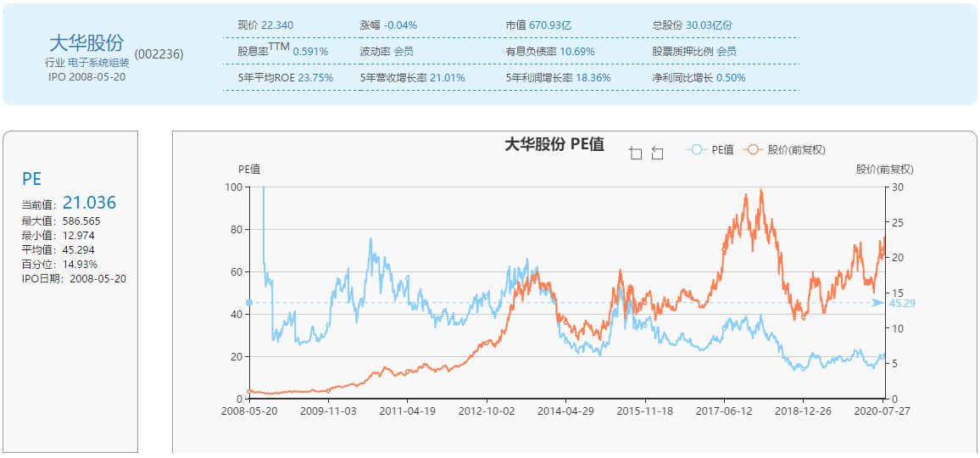Click the 2014-04-29 date axis label

pos(565,411)
